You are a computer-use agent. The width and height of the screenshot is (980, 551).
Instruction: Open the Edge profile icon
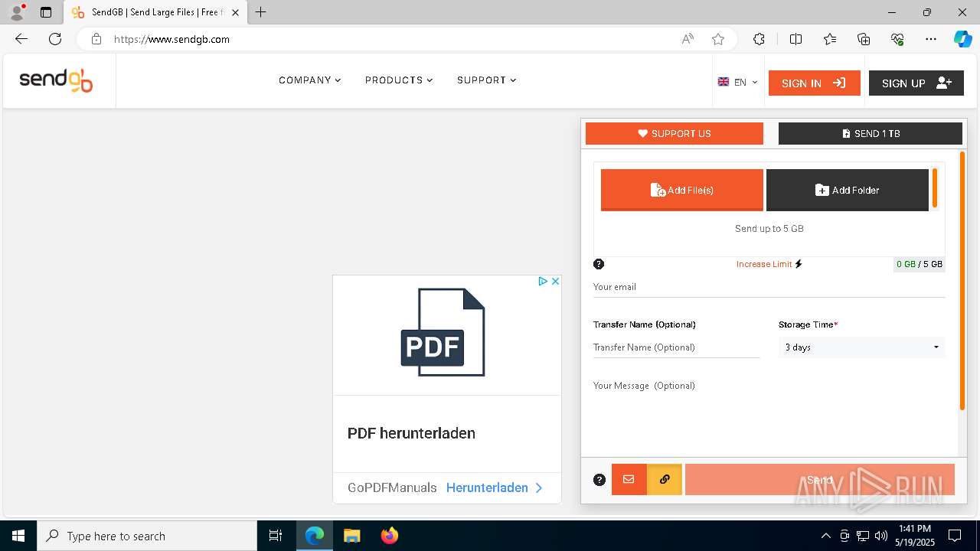click(17, 12)
